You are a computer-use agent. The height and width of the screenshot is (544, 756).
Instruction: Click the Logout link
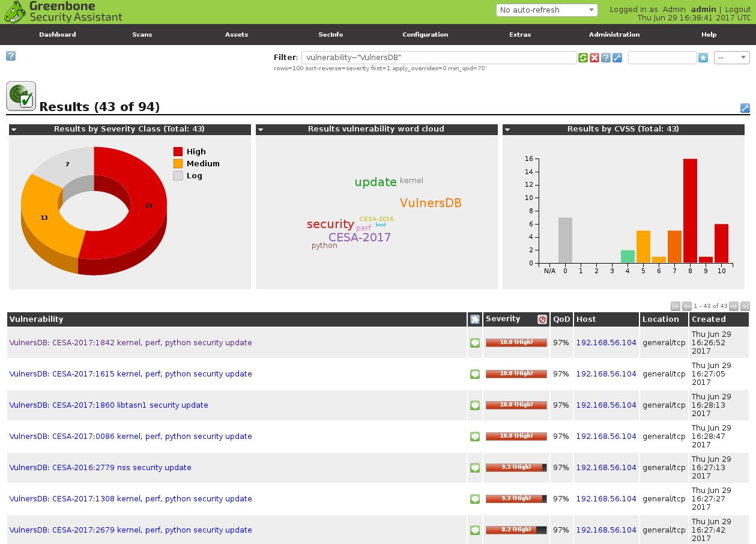tap(738, 10)
